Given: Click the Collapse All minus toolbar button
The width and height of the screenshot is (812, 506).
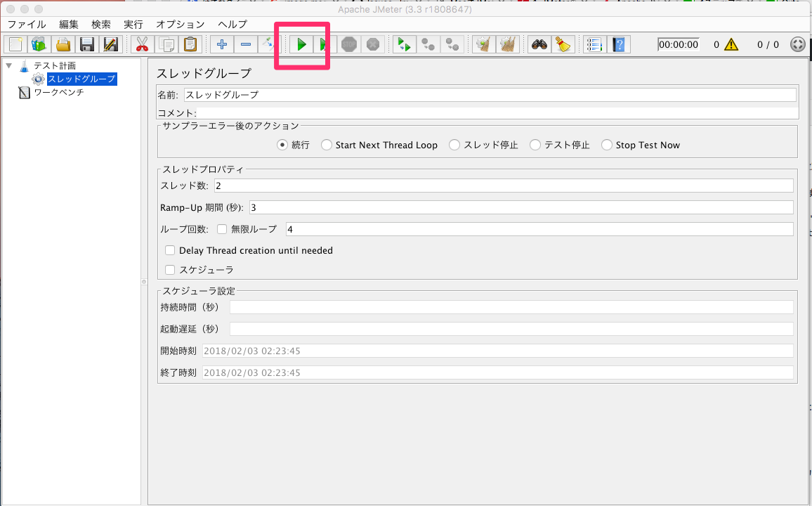Looking at the screenshot, I should coord(246,45).
